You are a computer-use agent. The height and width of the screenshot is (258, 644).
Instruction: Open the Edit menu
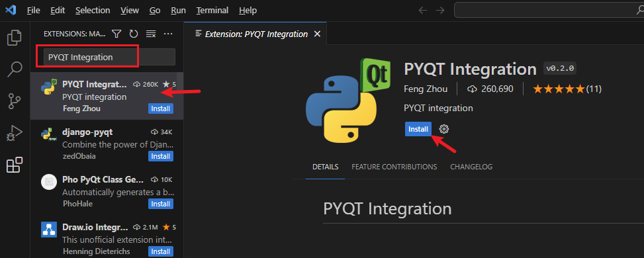click(x=58, y=11)
